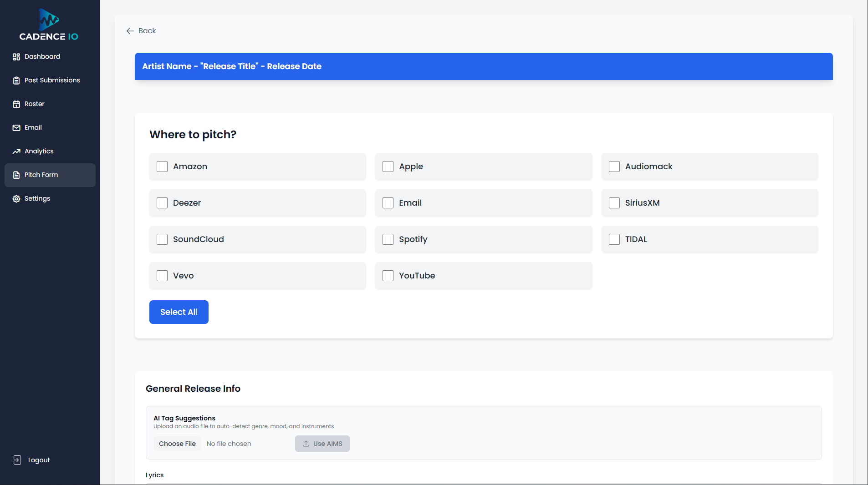868x485 pixels.
Task: Open the Roster section
Action: coord(50,104)
